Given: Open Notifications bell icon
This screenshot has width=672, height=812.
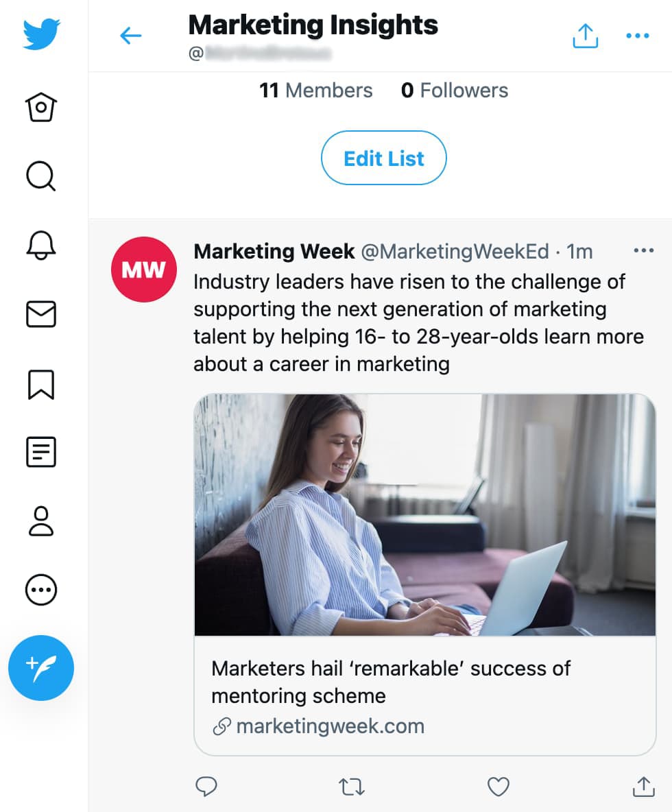Looking at the screenshot, I should [x=41, y=245].
